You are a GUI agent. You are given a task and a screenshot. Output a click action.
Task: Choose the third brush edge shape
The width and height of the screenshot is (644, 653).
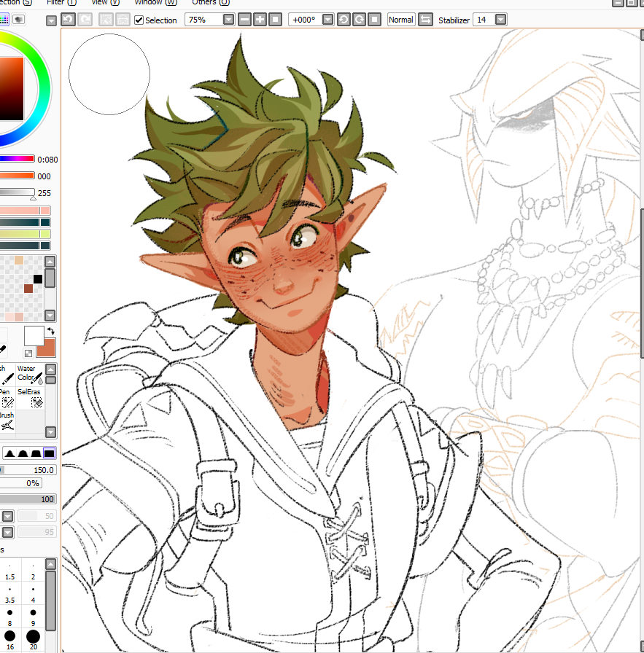coord(36,453)
